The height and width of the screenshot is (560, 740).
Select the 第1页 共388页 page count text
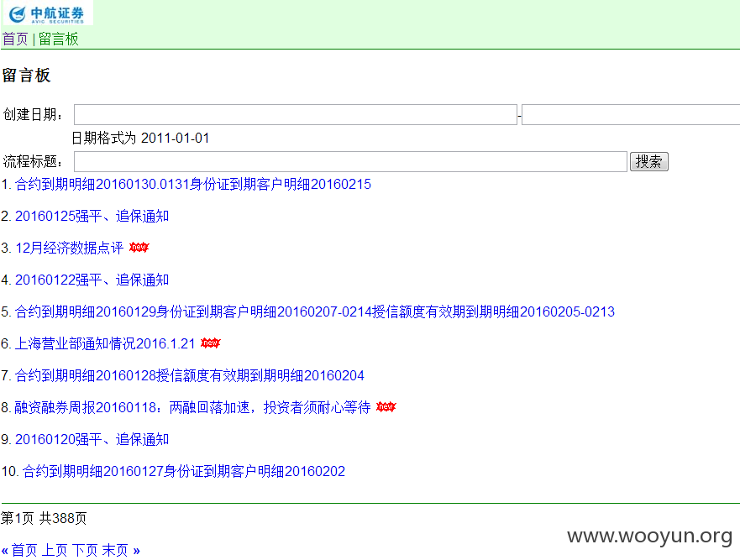44,519
